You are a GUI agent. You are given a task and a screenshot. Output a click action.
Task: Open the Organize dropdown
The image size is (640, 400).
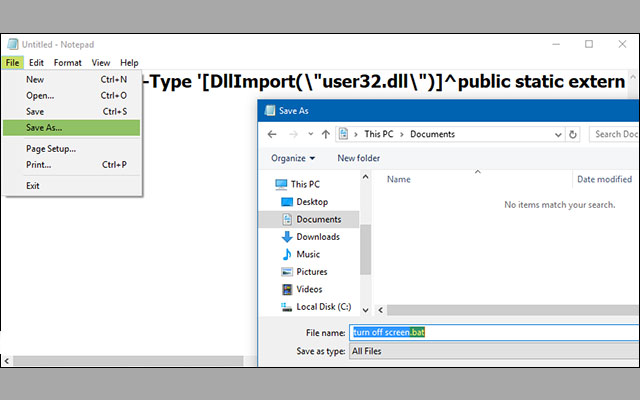[x=292, y=158]
